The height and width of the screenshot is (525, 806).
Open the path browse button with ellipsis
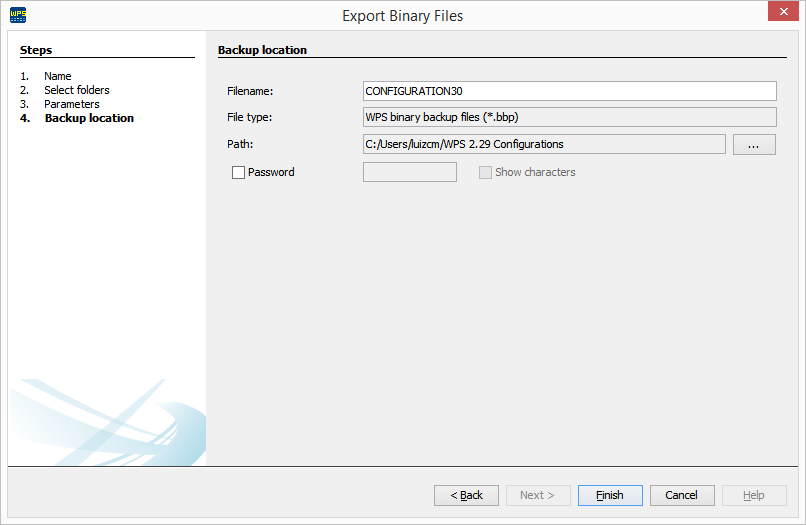754,145
